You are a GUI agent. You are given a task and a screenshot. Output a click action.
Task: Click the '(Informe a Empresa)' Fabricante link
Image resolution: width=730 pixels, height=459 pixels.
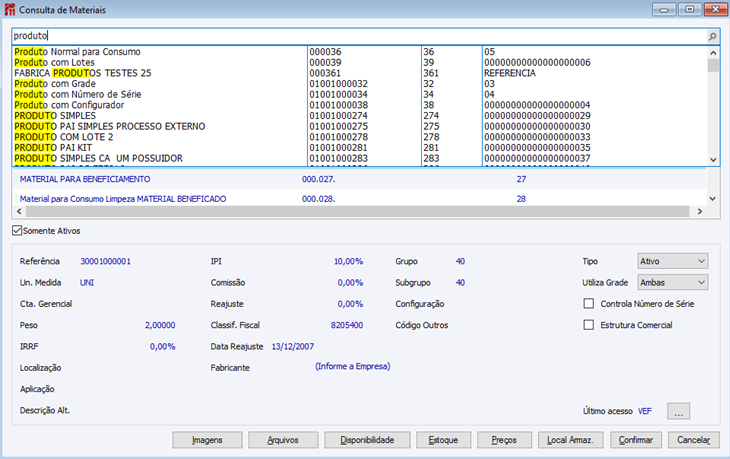(353, 366)
